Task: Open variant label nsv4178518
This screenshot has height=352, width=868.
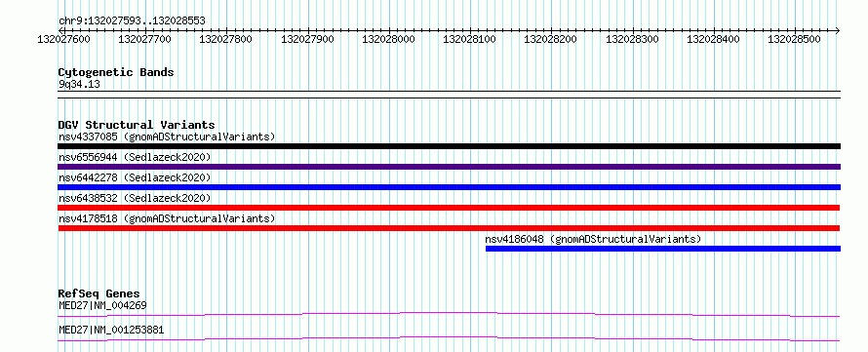Action: (x=167, y=218)
